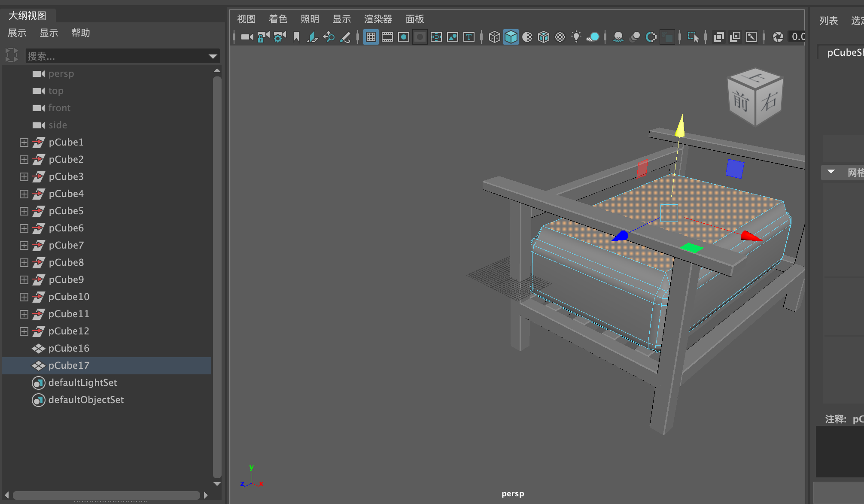Toggle the film gate icon

click(387, 37)
